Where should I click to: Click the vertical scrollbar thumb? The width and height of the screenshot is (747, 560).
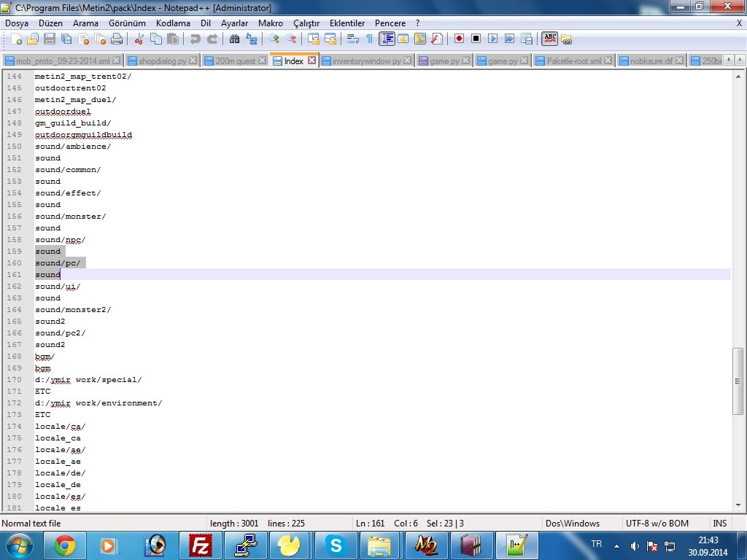(x=738, y=381)
